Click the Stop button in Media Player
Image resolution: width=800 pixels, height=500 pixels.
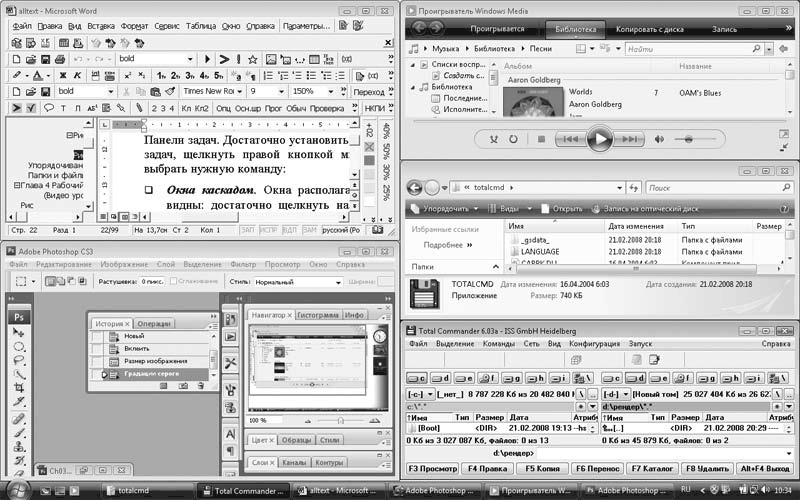[541, 140]
